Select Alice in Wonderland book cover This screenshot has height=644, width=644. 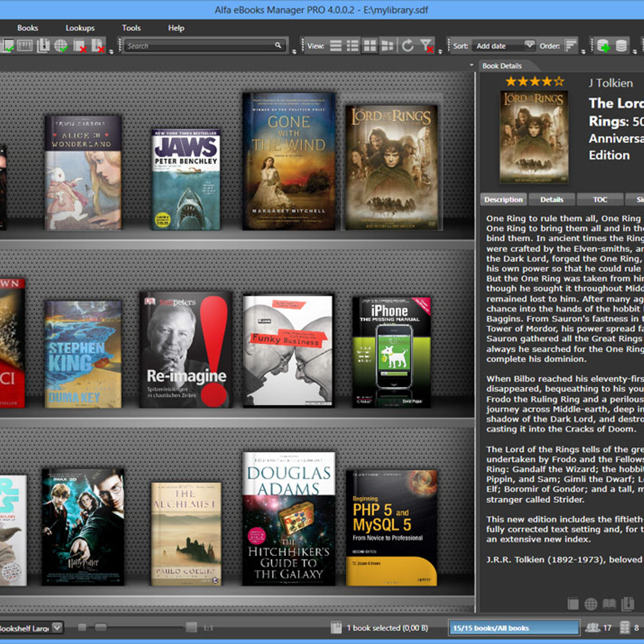83,173
